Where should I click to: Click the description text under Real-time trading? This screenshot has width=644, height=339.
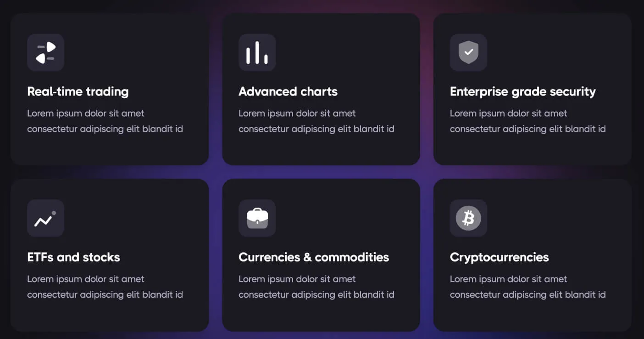pos(105,121)
